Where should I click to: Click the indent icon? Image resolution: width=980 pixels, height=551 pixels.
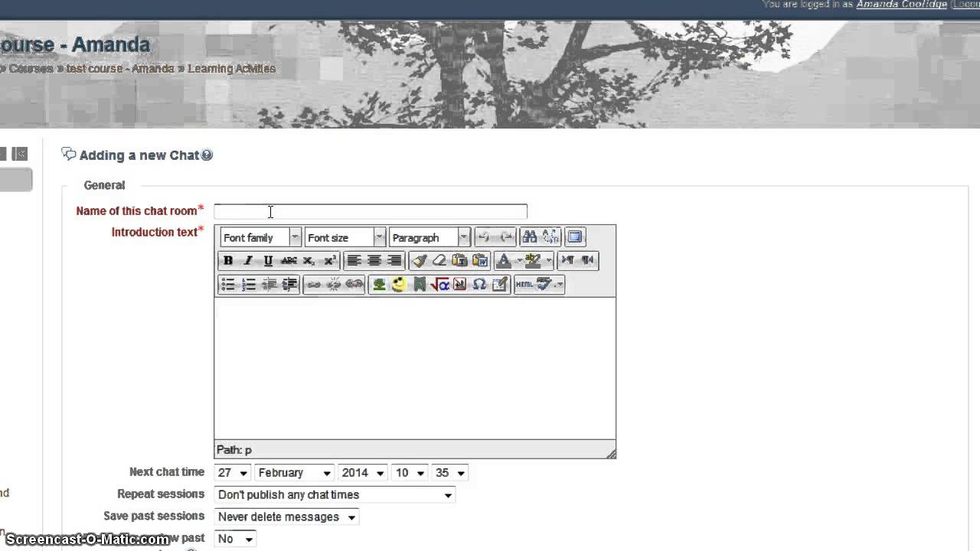(289, 285)
